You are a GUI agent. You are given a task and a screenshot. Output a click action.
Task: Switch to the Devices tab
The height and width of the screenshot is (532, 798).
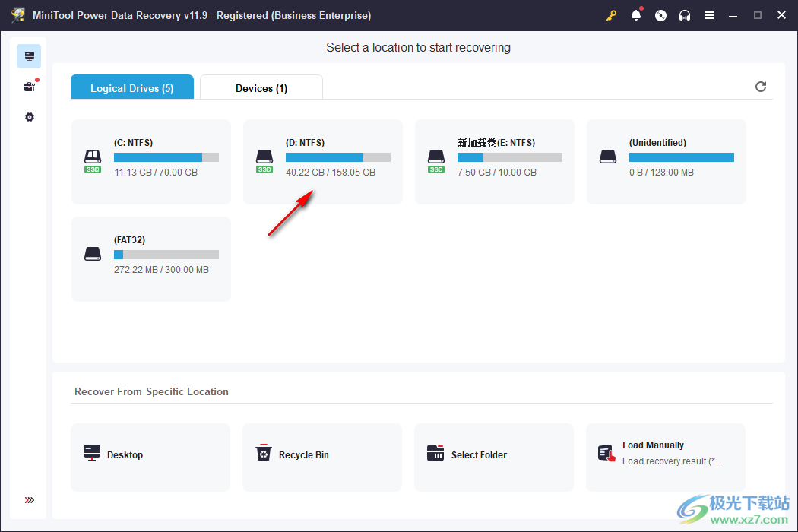(261, 87)
